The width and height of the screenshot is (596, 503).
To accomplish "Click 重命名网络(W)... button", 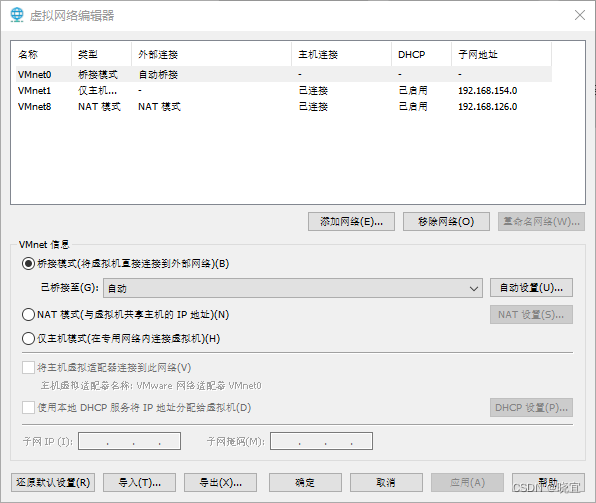I will (541, 222).
